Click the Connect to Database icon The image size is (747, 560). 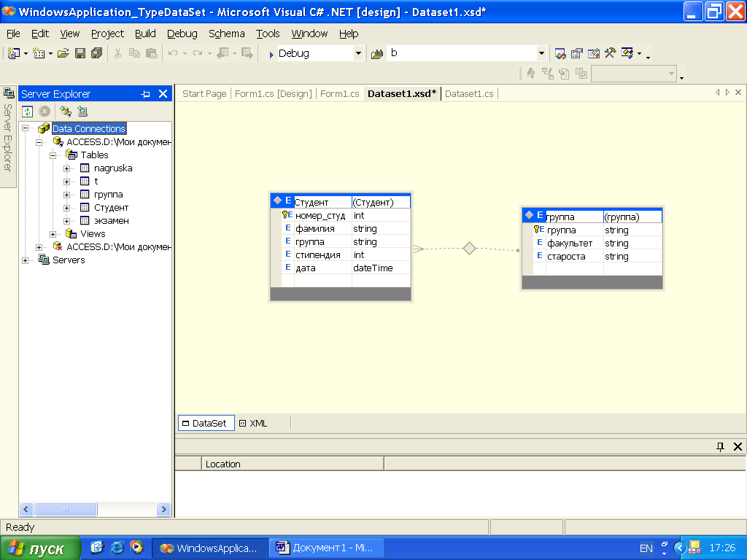coord(65,112)
